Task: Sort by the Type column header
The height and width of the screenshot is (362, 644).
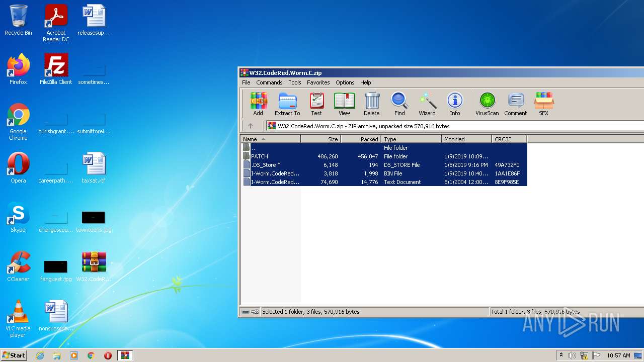Action: pyautogui.click(x=412, y=139)
